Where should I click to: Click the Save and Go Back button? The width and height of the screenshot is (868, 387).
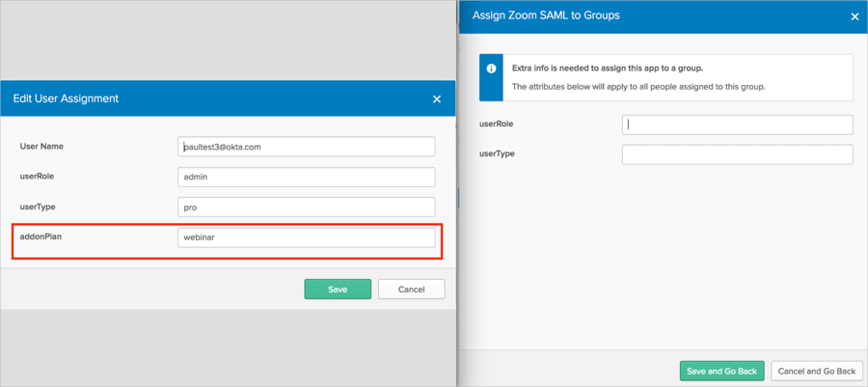coord(722,371)
